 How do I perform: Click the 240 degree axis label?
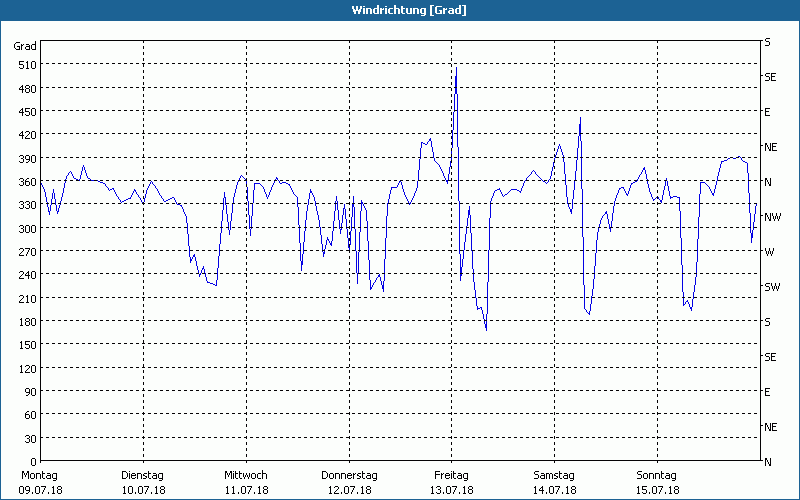[x=28, y=275]
